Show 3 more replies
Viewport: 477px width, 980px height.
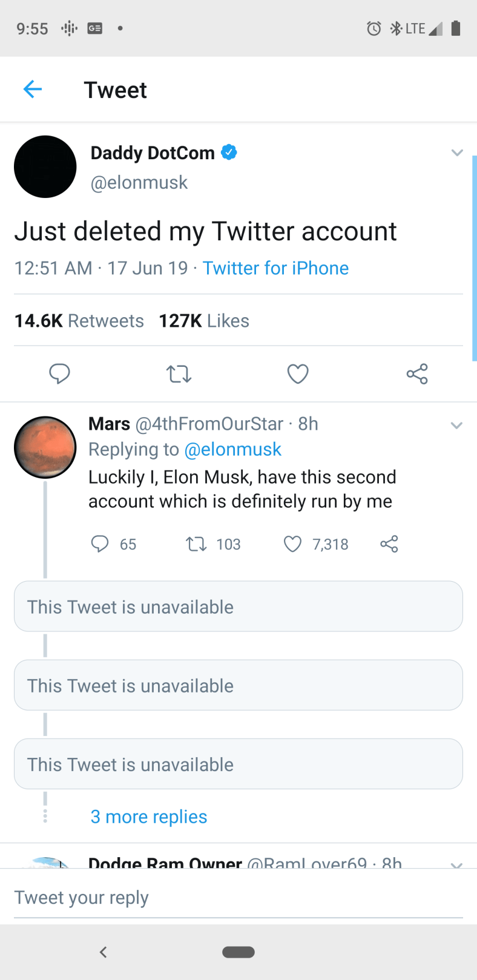[149, 817]
